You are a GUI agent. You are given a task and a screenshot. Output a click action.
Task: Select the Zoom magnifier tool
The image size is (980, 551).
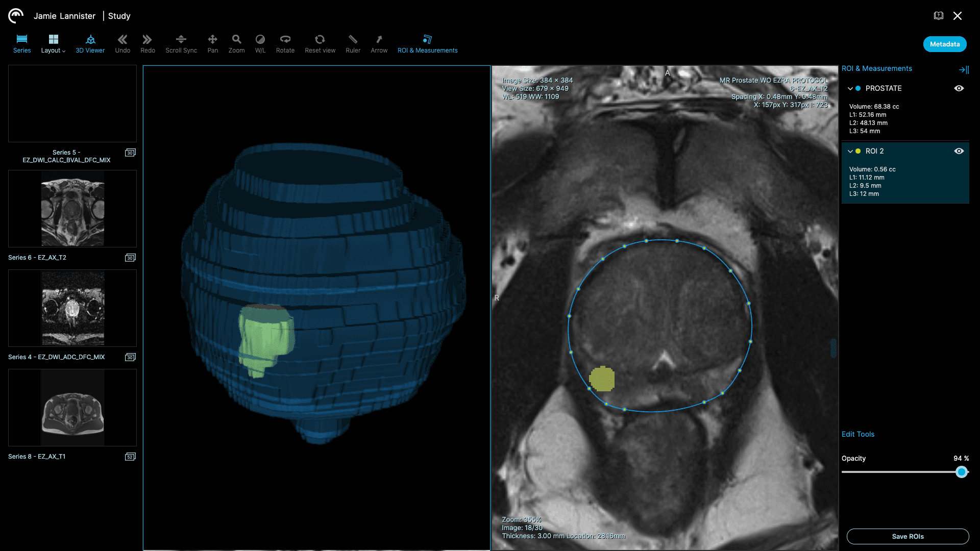236,43
